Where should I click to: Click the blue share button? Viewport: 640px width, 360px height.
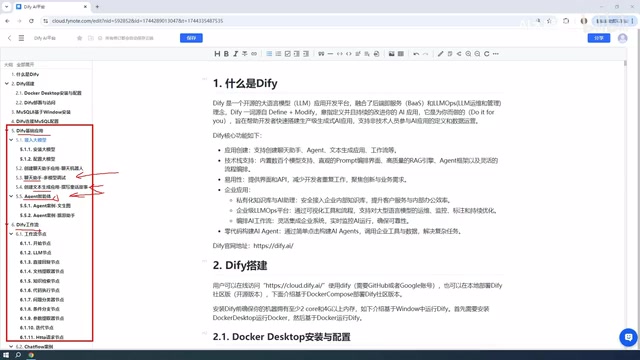coord(599,38)
